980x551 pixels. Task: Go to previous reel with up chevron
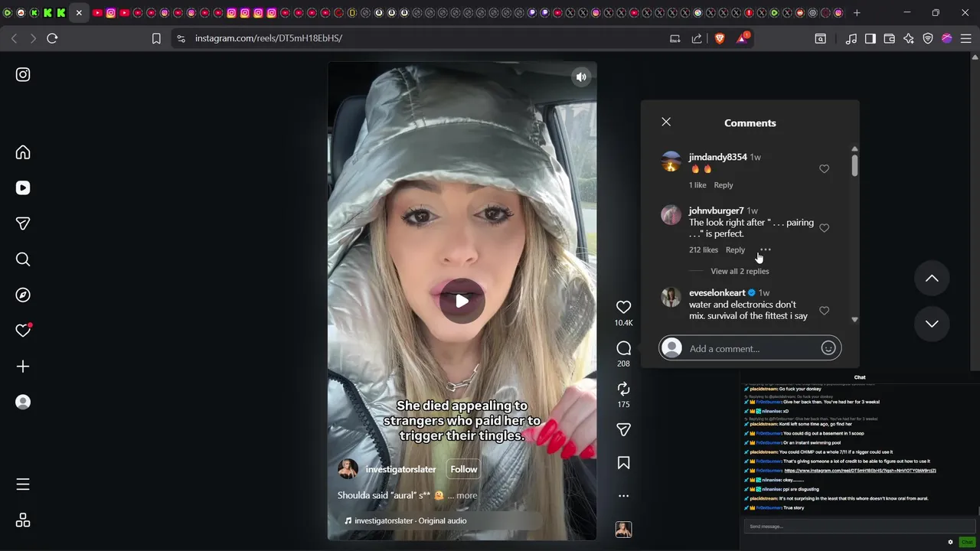(x=932, y=279)
